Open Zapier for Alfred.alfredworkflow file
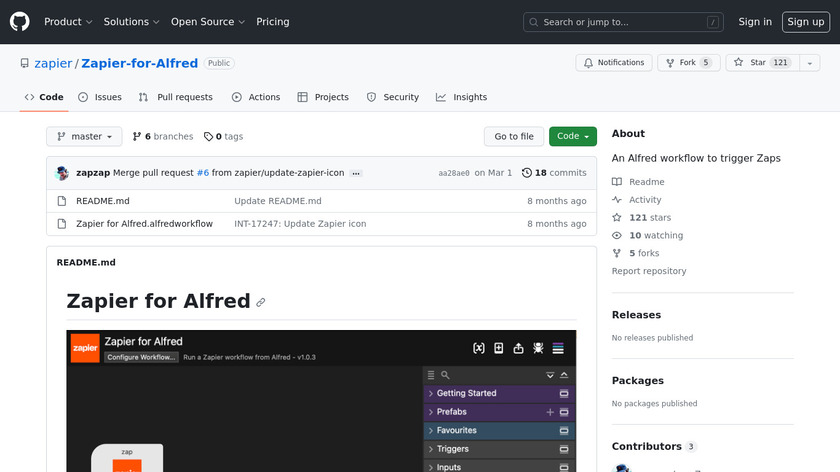Viewport: 840px width, 472px height. tap(144, 224)
